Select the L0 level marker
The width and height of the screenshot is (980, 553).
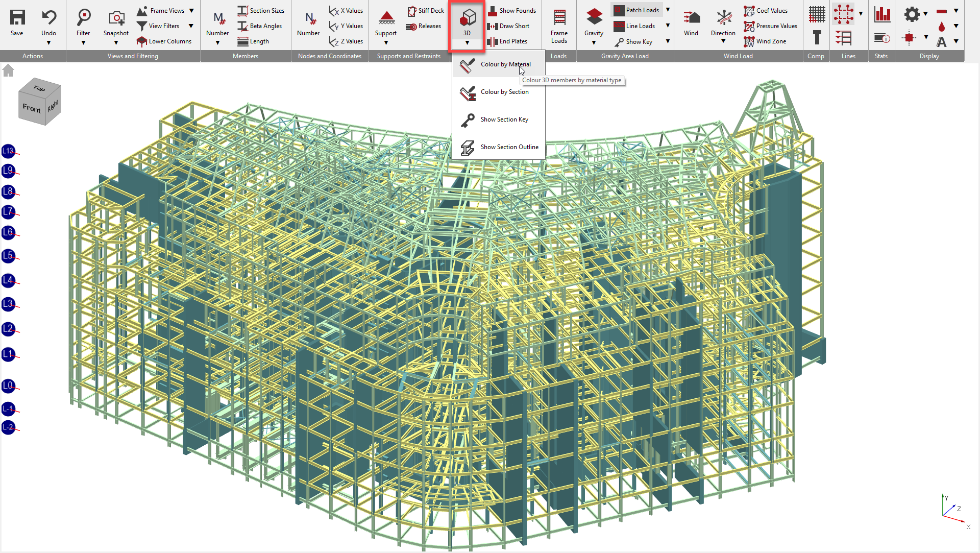click(x=8, y=386)
